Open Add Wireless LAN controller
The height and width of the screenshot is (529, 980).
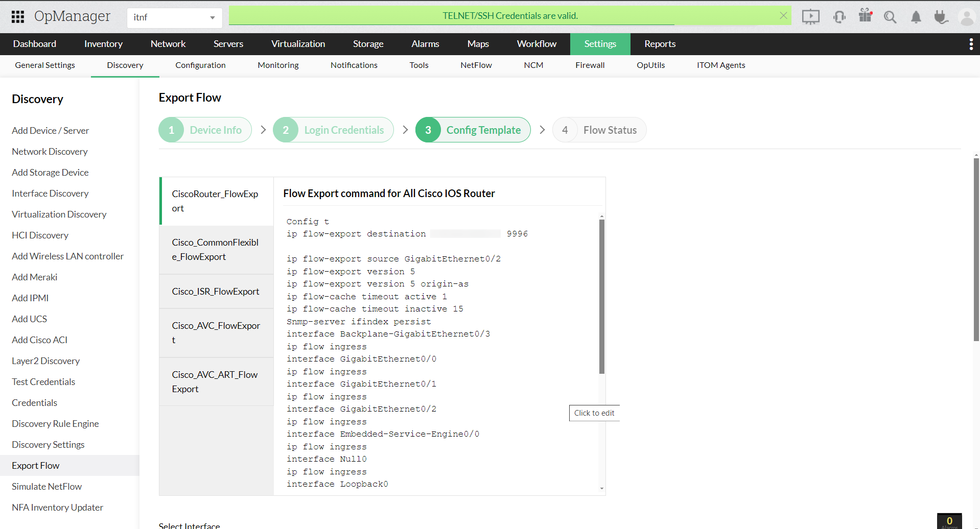click(67, 256)
